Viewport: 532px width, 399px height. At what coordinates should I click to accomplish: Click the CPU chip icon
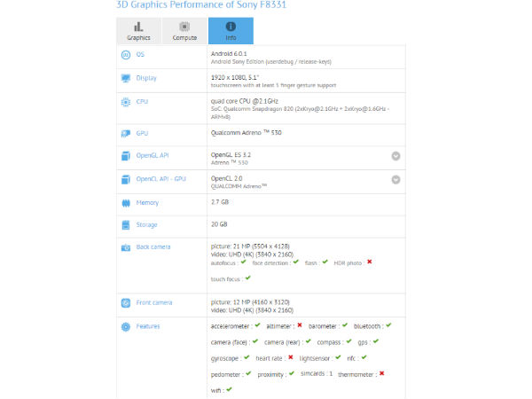pyautogui.click(x=125, y=102)
